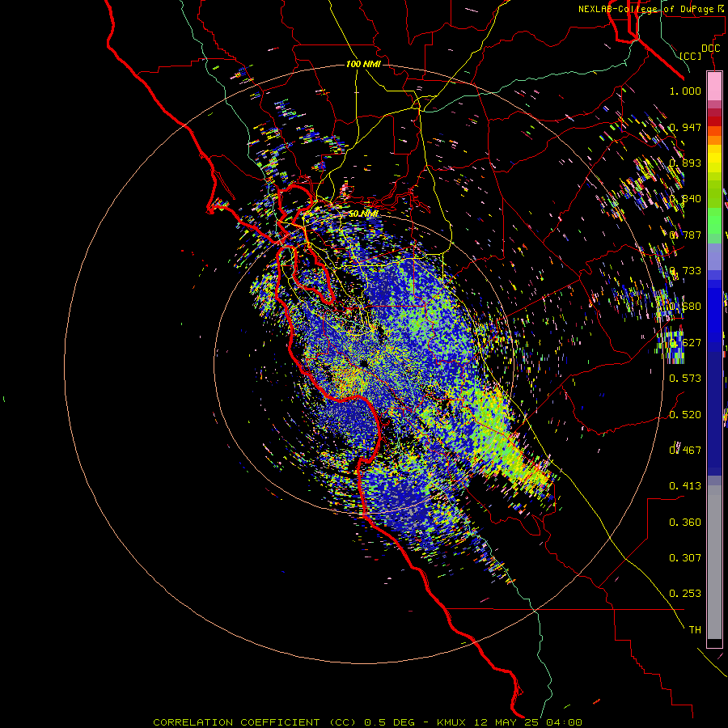Click the 0.467 legend value
Viewport: 728px width, 728px height.
(x=685, y=450)
